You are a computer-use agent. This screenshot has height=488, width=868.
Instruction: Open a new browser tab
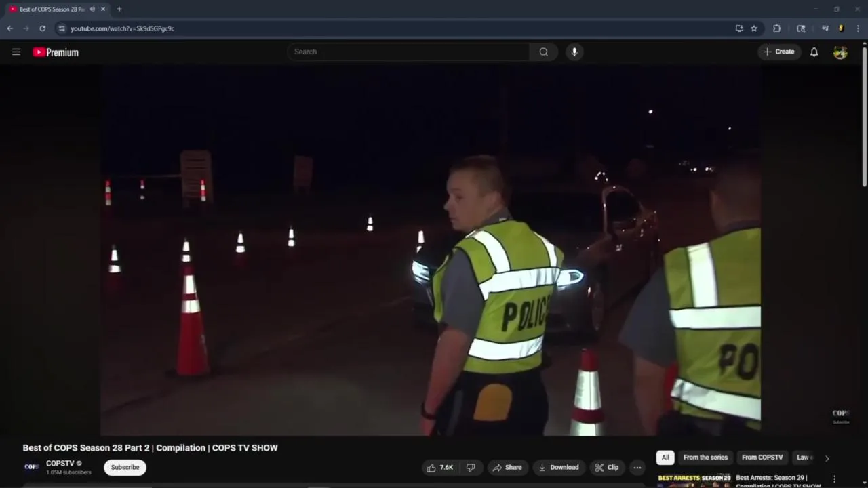pos(119,9)
